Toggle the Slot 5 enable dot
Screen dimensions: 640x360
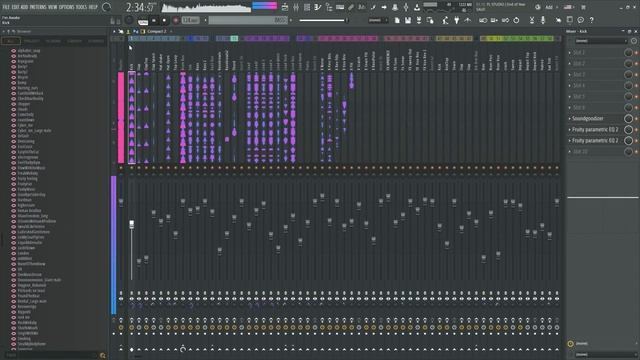tap(636, 97)
